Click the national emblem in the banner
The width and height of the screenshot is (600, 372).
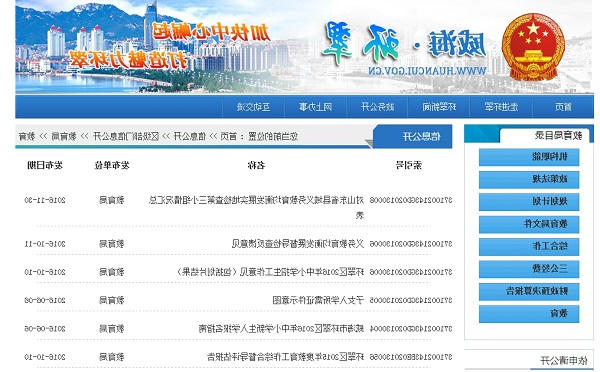click(x=533, y=47)
